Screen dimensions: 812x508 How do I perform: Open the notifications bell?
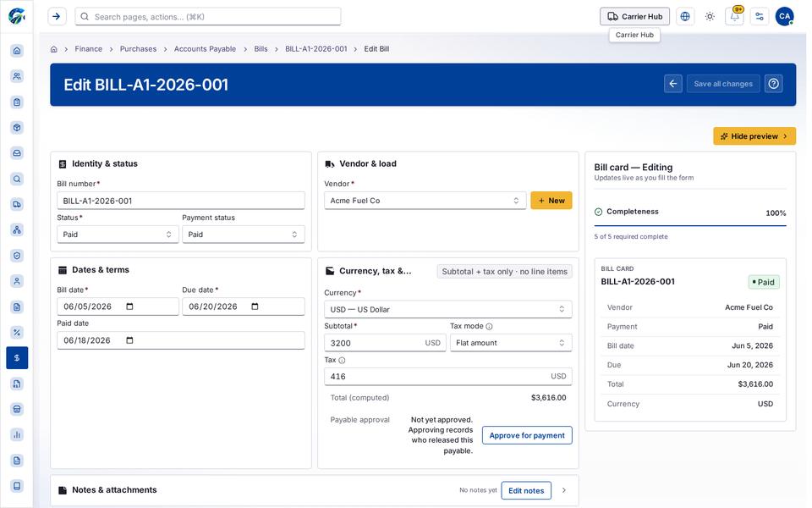click(735, 16)
